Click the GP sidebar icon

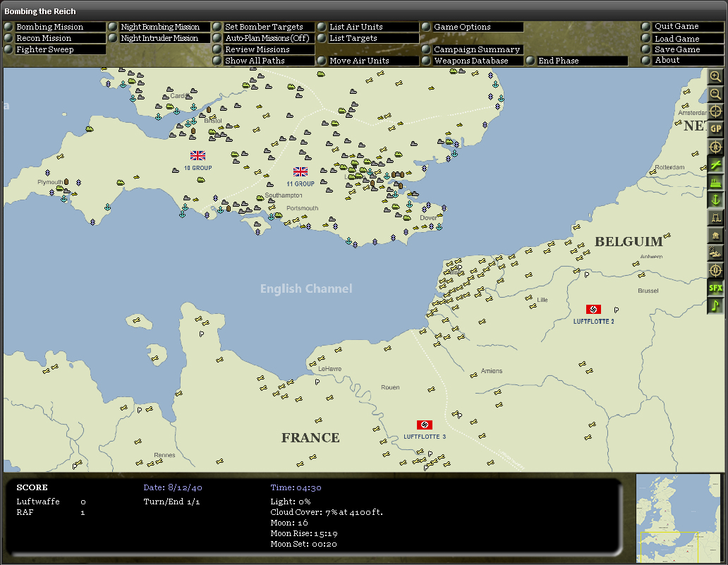coord(715,129)
